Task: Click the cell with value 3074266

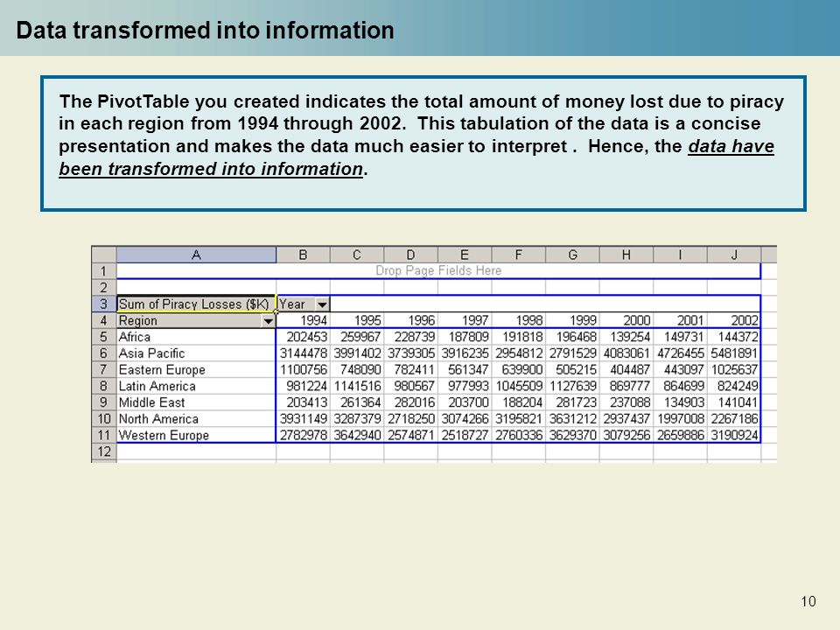Action: coord(465,419)
